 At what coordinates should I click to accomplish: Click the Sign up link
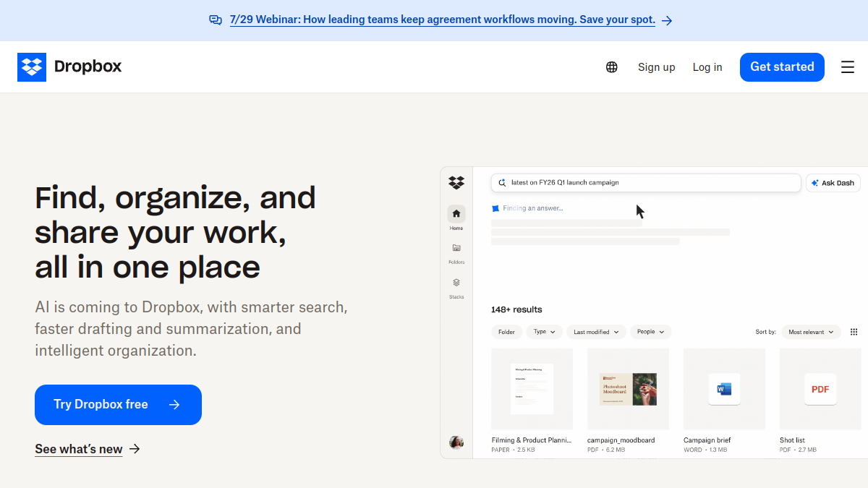656,67
